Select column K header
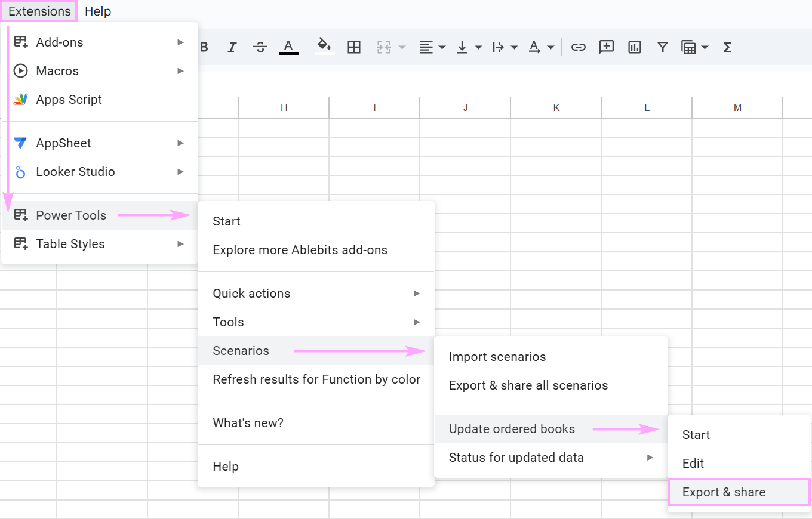The height and width of the screenshot is (519, 812). 556,107
